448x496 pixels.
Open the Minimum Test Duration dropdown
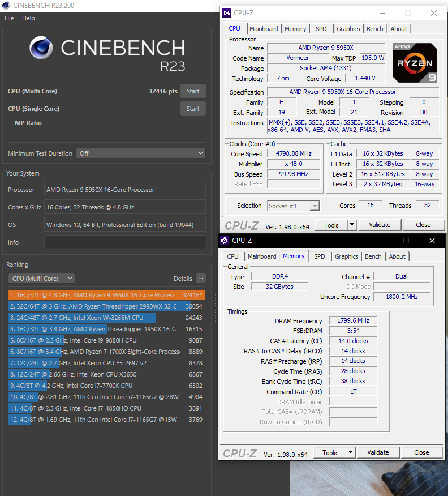click(x=141, y=153)
